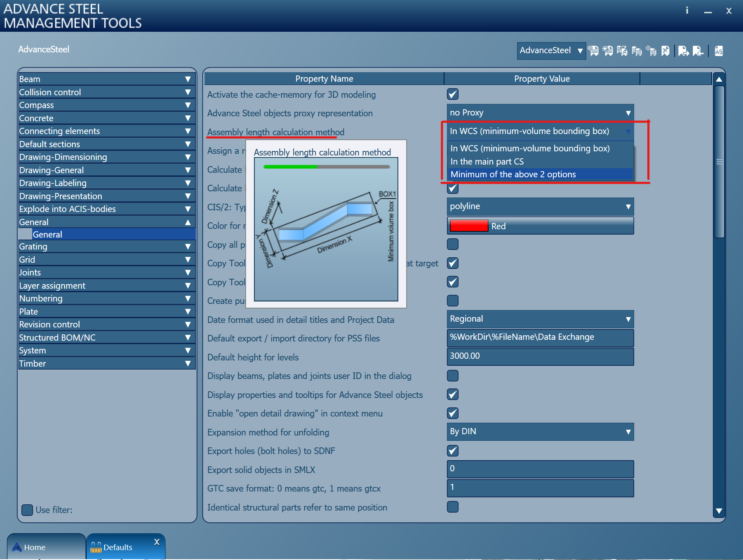Click the rename-profile icon with the letter A
The image size is (743, 560).
click(622, 51)
